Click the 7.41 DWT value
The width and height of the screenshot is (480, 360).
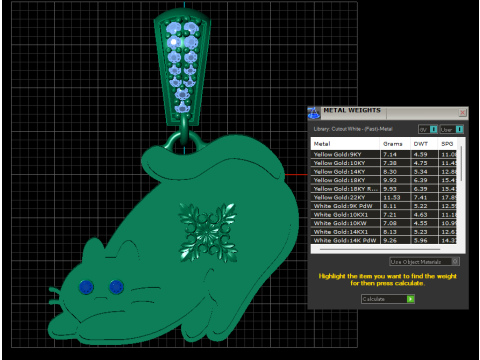(420, 197)
